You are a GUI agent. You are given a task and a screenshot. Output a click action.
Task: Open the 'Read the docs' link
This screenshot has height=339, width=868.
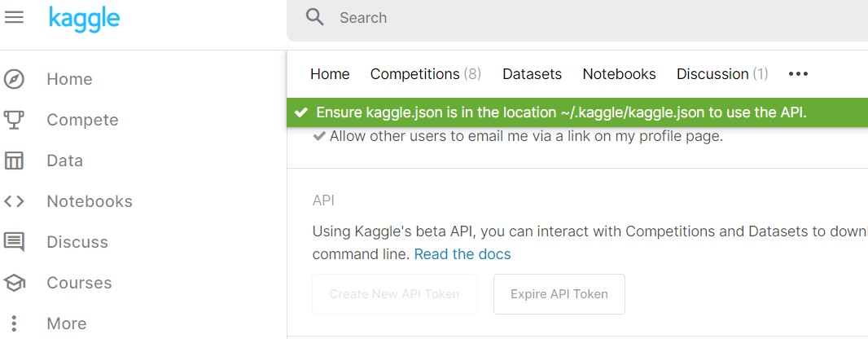(462, 254)
